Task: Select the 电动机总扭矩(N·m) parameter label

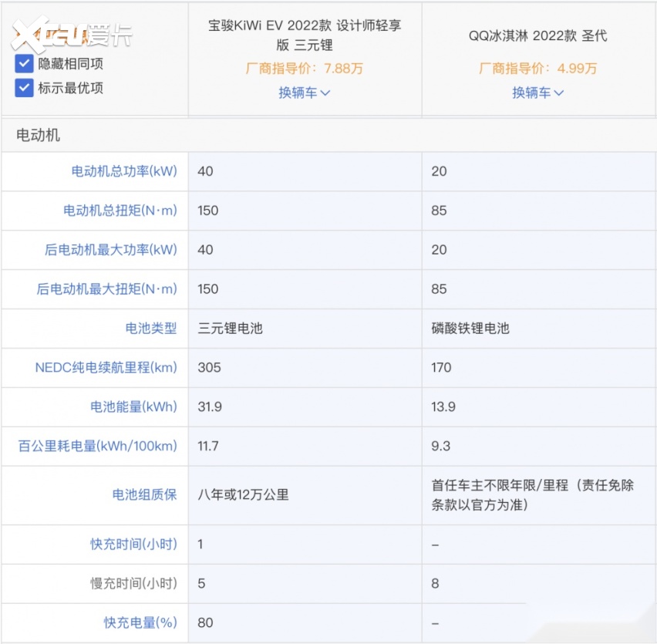Action: tap(120, 211)
